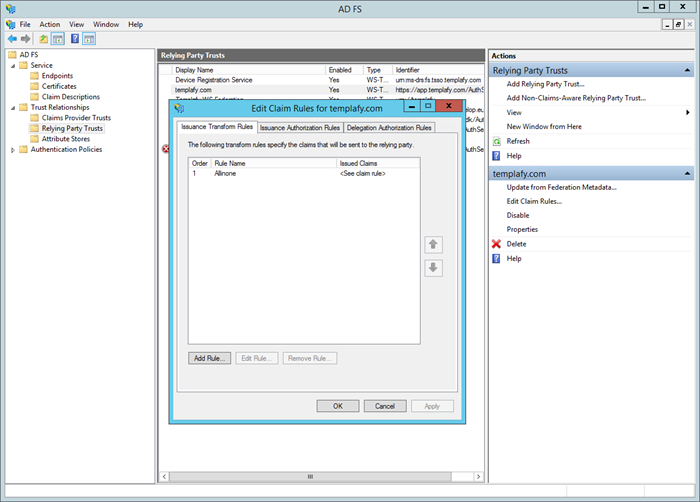700x502 pixels.
Task: Click New Window from Here action
Action: (x=544, y=126)
